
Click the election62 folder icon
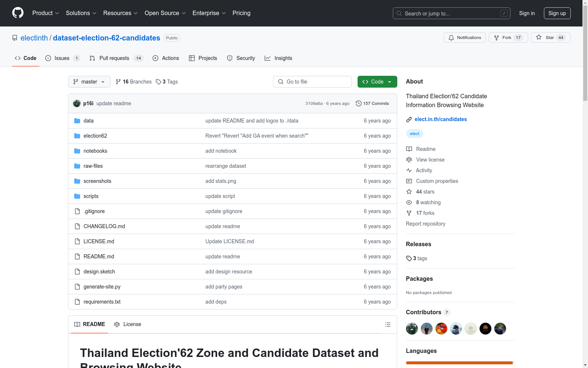click(77, 136)
